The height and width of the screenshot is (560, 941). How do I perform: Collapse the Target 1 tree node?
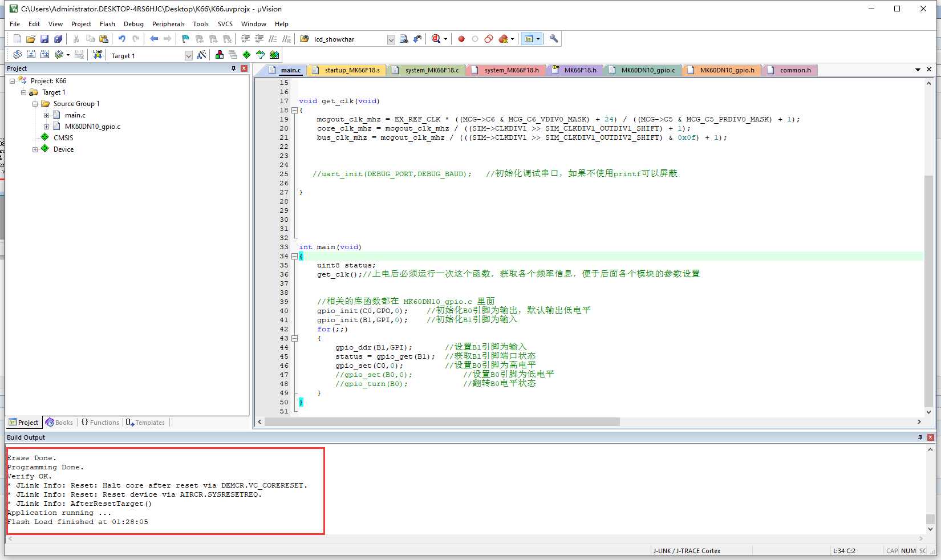click(x=23, y=92)
